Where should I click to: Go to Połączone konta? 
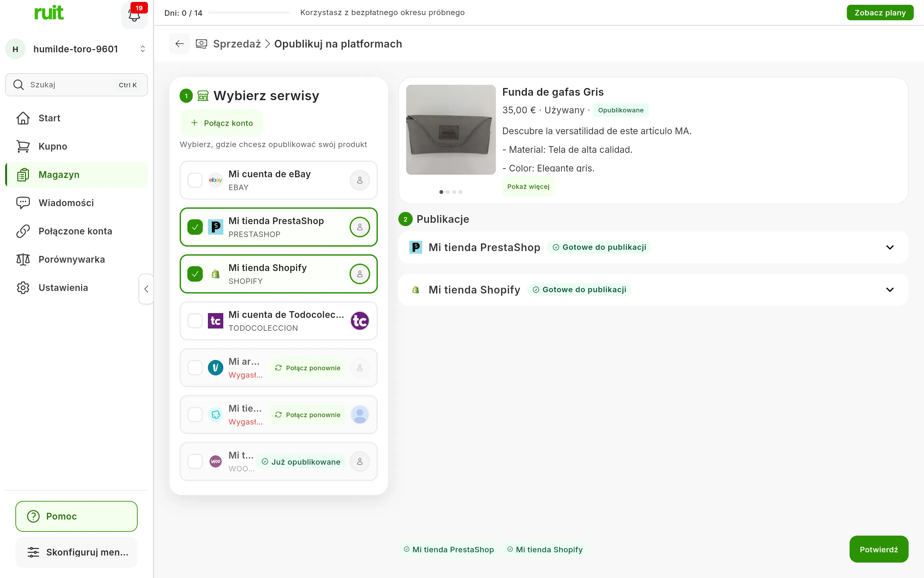click(x=76, y=231)
